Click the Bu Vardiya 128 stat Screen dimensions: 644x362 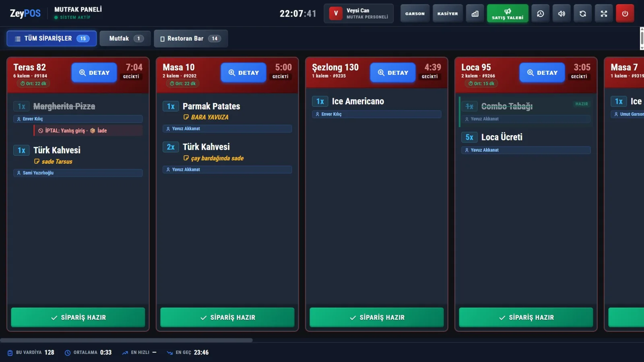click(31, 352)
